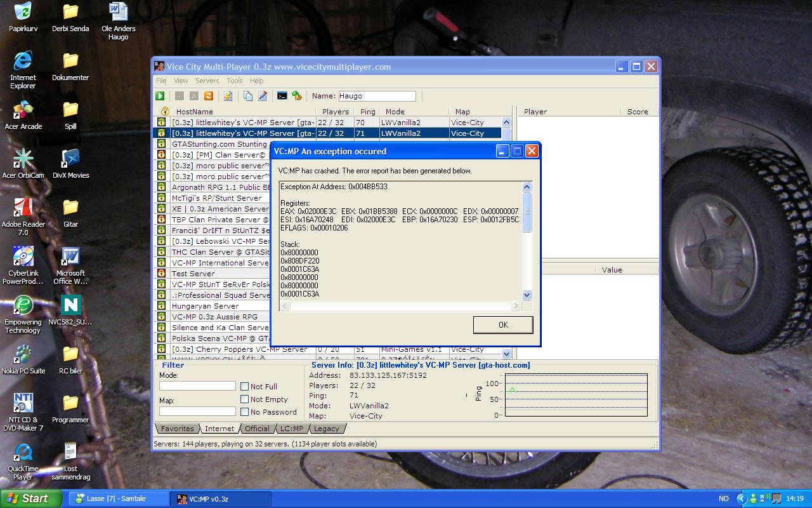Open the Help menu
812x508 pixels.
[256, 81]
